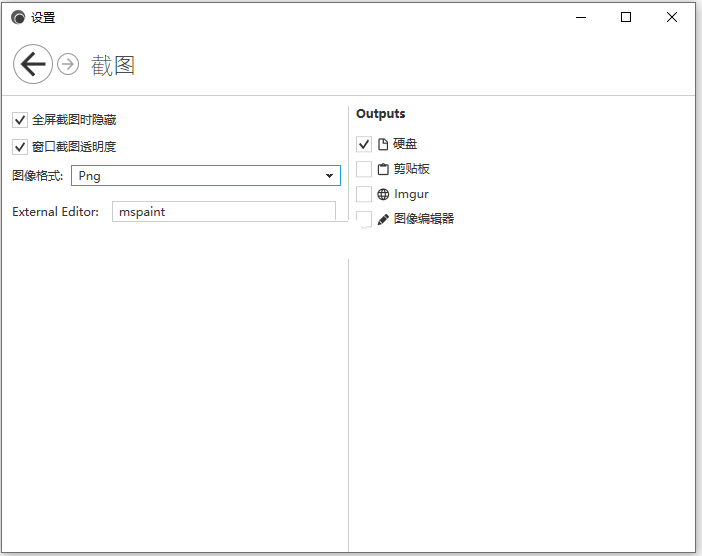Image resolution: width=702 pixels, height=556 pixels.
Task: Click the clipboard icon beside 剪贴板
Action: (x=383, y=169)
